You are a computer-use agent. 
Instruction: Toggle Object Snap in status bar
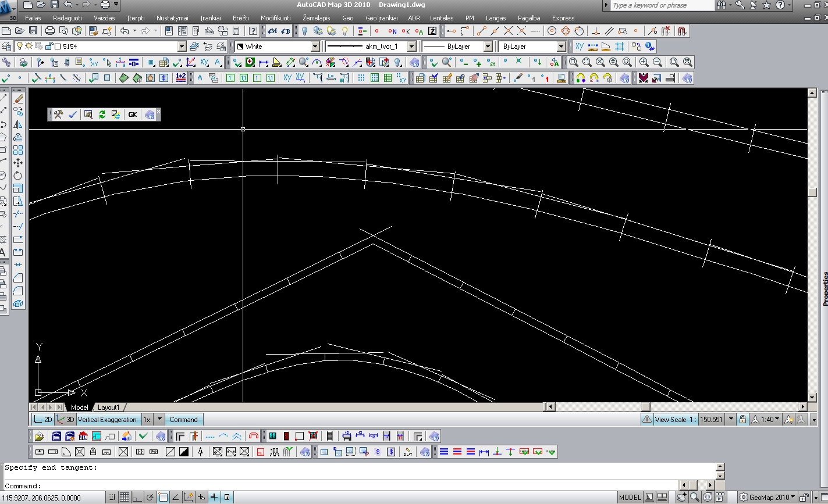click(x=163, y=498)
